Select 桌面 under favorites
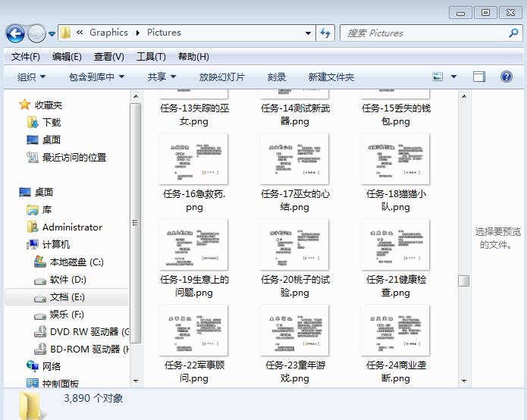The width and height of the screenshot is (527, 420). click(52, 139)
